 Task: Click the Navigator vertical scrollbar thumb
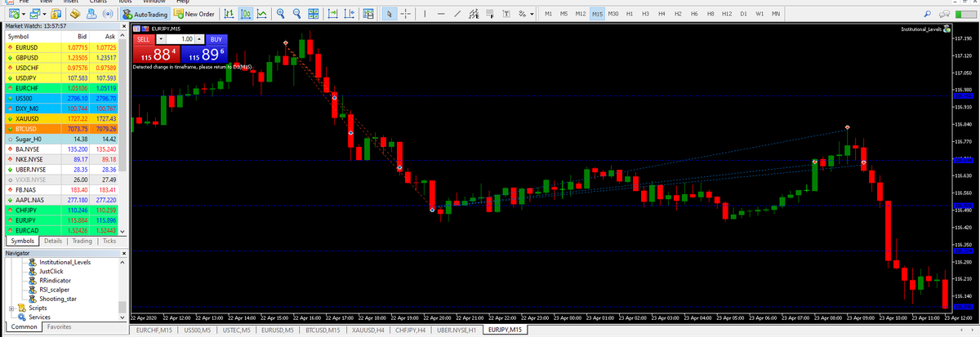(123, 307)
